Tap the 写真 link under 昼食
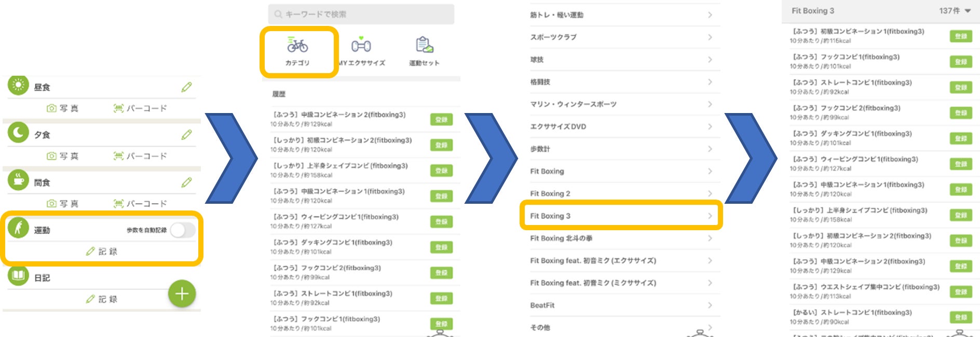The width and height of the screenshot is (980, 337). pyautogui.click(x=63, y=108)
